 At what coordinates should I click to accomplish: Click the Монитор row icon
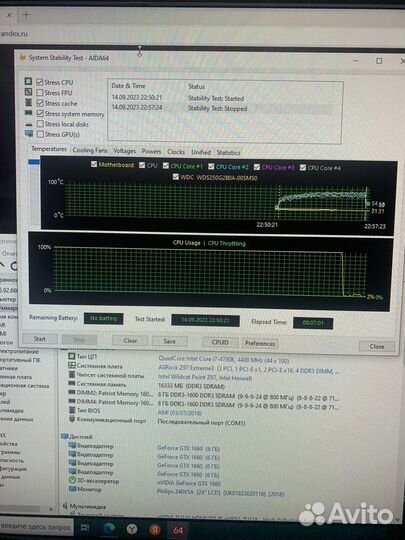tap(72, 489)
